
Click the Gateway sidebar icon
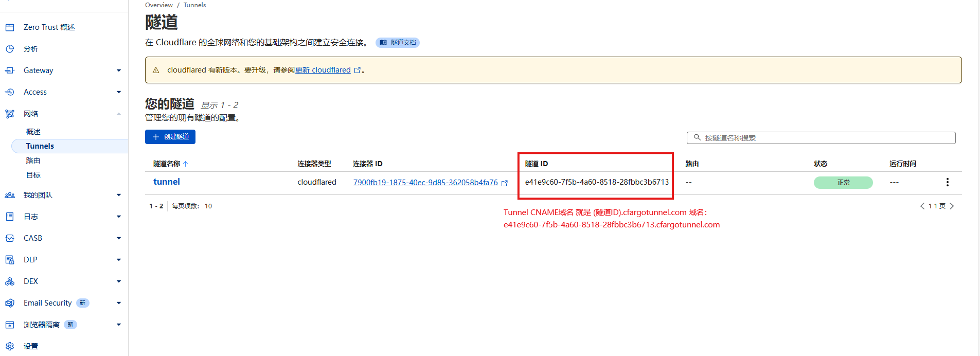coord(10,70)
